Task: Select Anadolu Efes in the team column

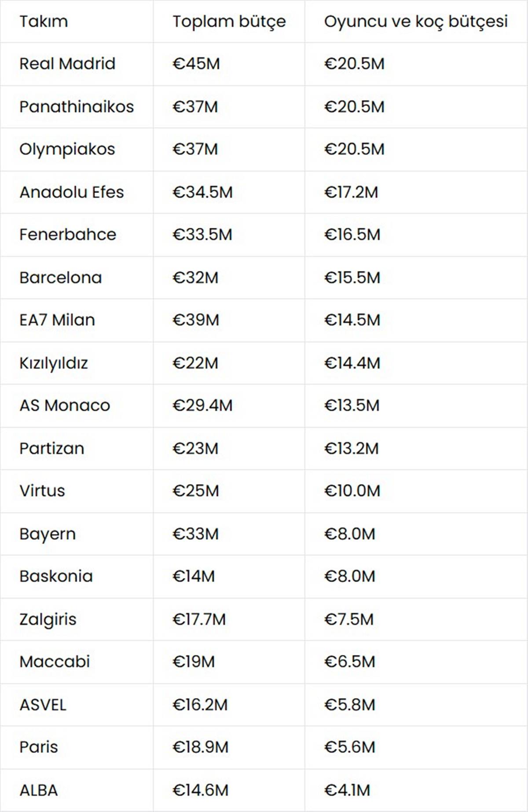Action: point(72,192)
